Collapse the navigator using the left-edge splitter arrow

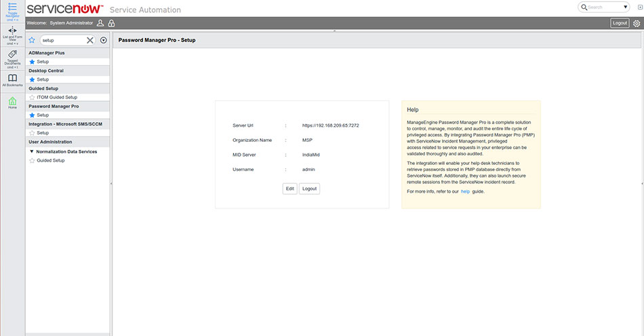coord(111,183)
